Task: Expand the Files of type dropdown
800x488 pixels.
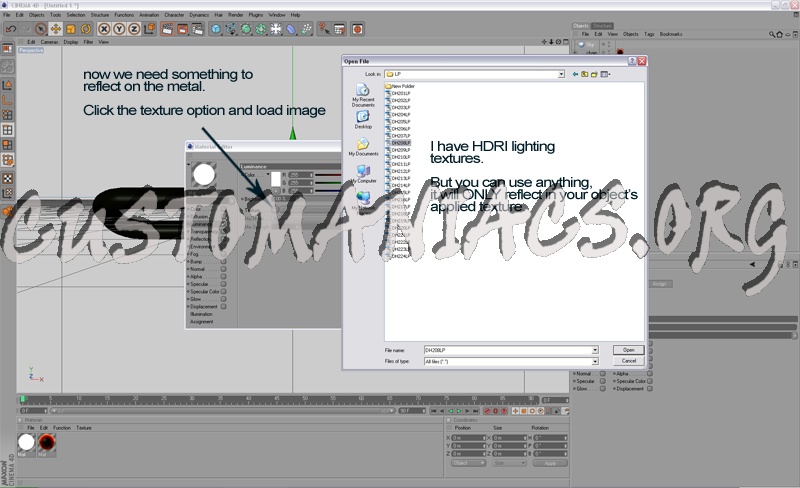Action: click(x=595, y=361)
